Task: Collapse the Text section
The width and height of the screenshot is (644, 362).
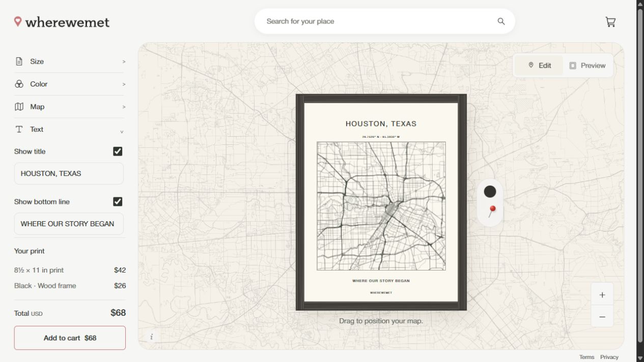Action: (x=69, y=129)
